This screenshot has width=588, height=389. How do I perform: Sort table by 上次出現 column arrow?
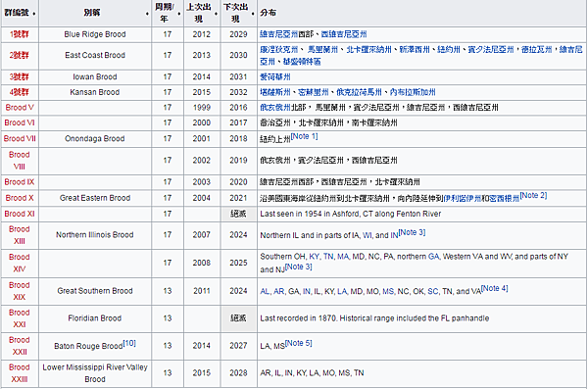pos(216,14)
